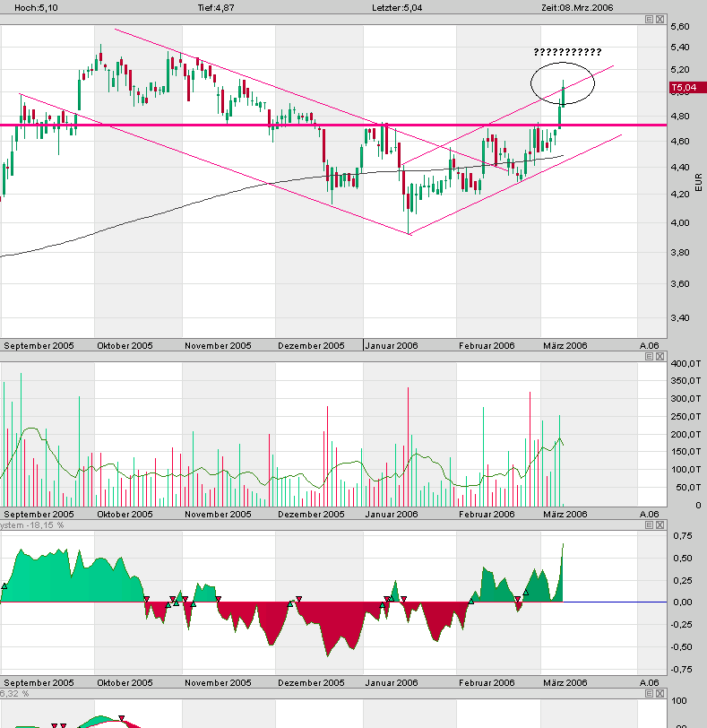Click the 4,60 price axis label
The width and height of the screenshot is (707, 728).
click(679, 141)
